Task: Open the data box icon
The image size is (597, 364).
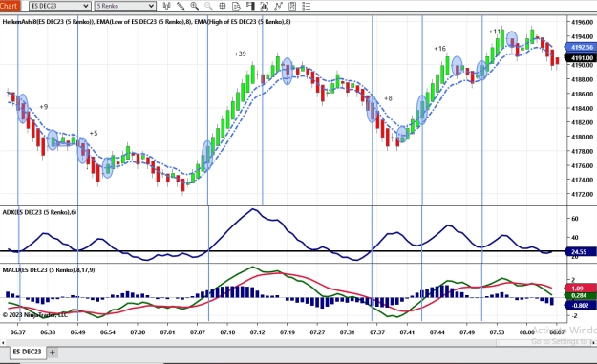Action: [x=237, y=6]
